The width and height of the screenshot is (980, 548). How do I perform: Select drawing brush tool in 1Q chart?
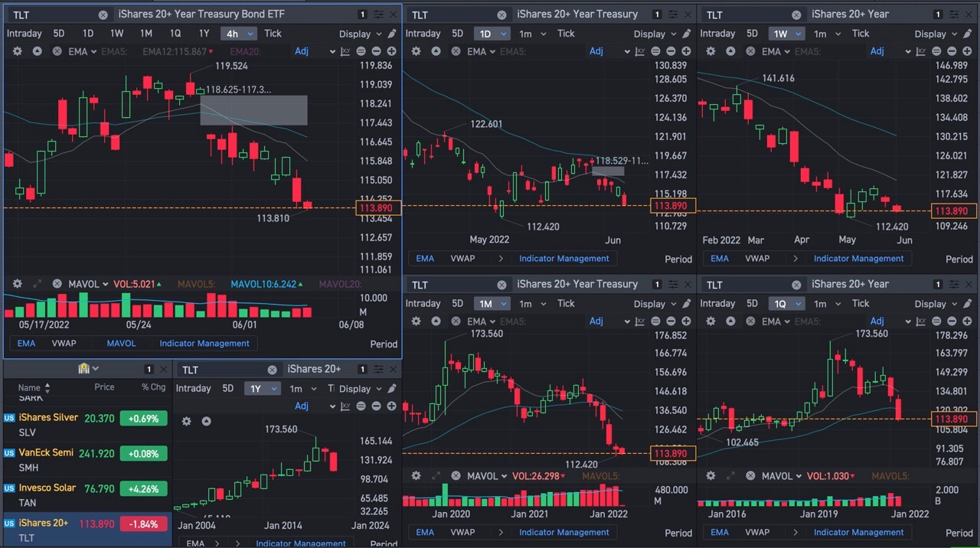click(968, 304)
